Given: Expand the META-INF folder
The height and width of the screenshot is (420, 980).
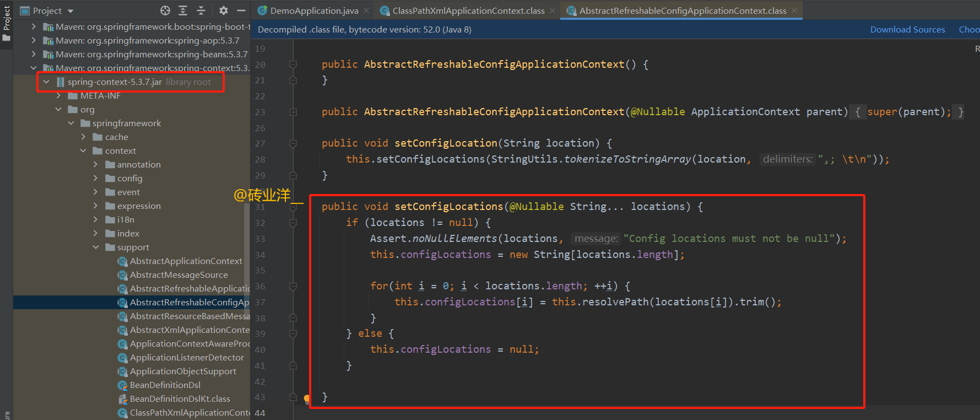Looking at the screenshot, I should [58, 95].
